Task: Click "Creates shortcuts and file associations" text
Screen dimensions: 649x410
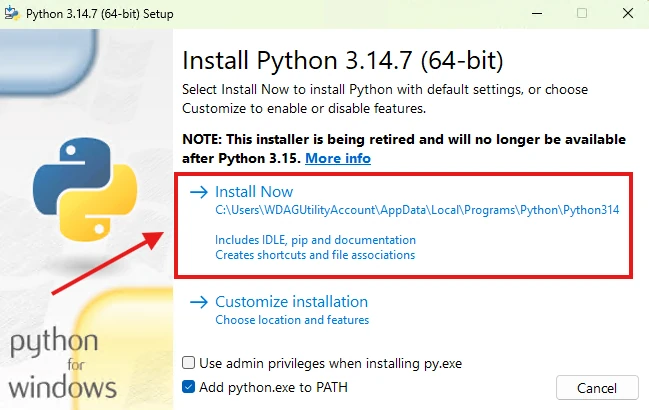Action: pyautogui.click(x=315, y=255)
